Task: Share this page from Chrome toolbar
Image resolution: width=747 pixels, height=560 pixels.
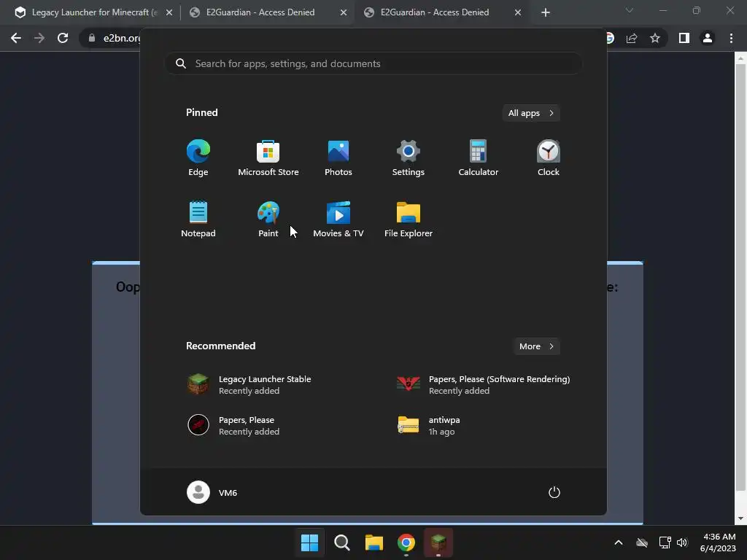Action: click(632, 38)
